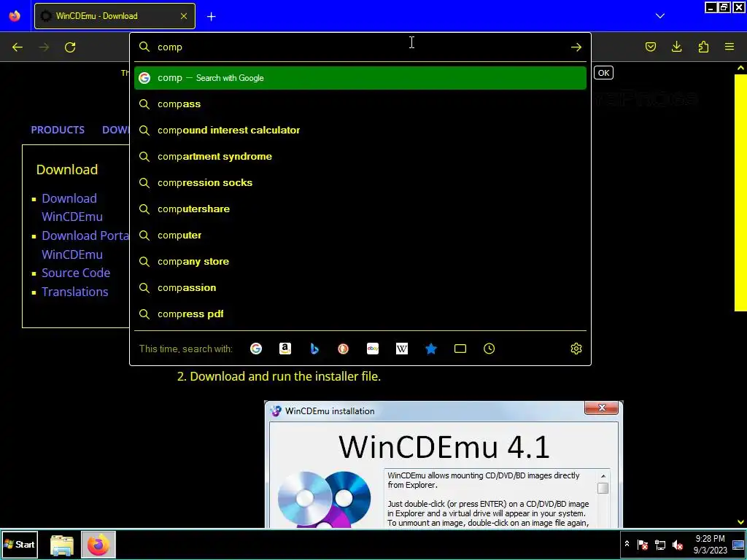Open a new tab with plus button
Image resolution: width=747 pixels, height=560 pixels.
point(211,16)
